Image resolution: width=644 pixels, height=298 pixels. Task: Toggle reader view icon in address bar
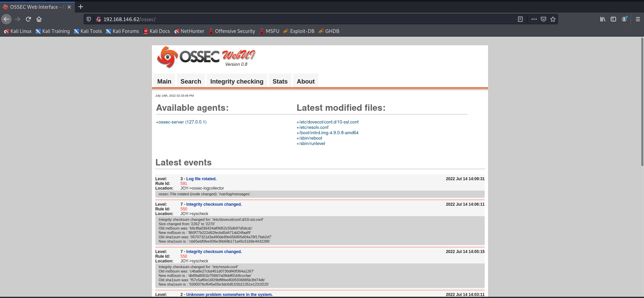click(520, 19)
